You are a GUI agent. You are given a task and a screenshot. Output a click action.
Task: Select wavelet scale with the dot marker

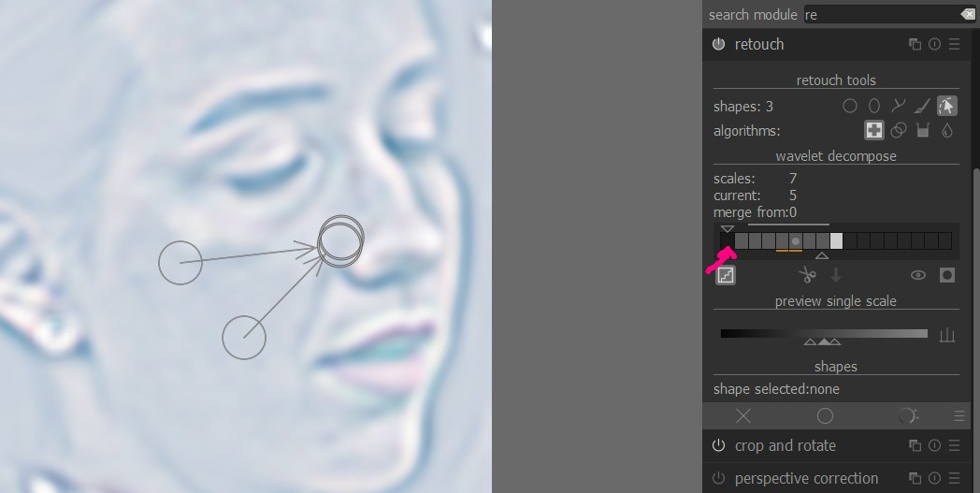pos(796,240)
